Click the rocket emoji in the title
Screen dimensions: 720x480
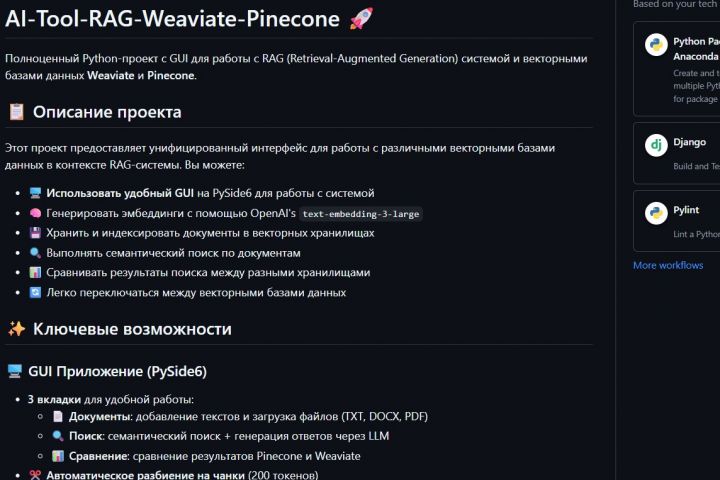[361, 17]
